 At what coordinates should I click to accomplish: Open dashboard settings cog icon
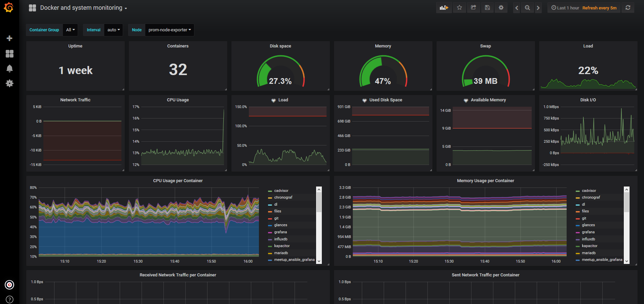(x=501, y=8)
